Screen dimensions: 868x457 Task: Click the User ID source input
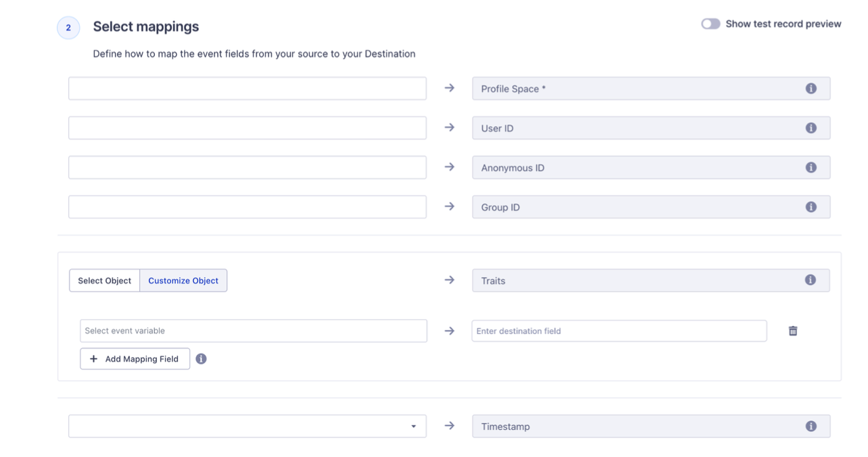(247, 128)
